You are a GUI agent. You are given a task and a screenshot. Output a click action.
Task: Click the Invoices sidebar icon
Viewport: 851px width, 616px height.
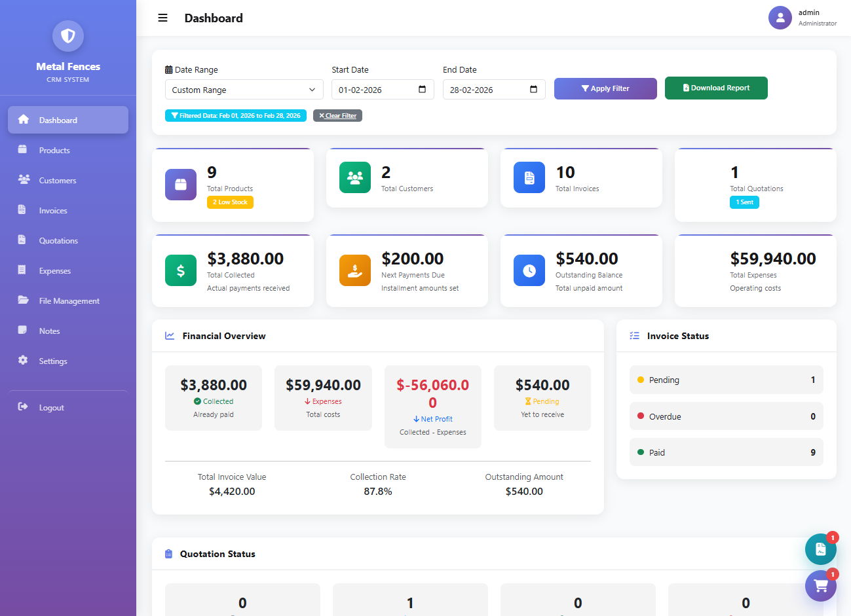23,210
